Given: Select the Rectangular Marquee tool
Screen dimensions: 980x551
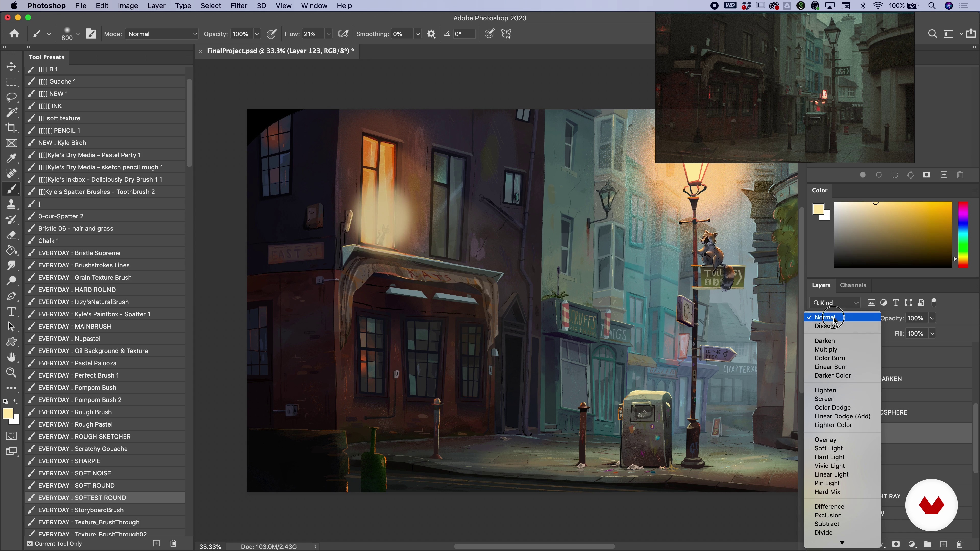Looking at the screenshot, I should coord(11,82).
